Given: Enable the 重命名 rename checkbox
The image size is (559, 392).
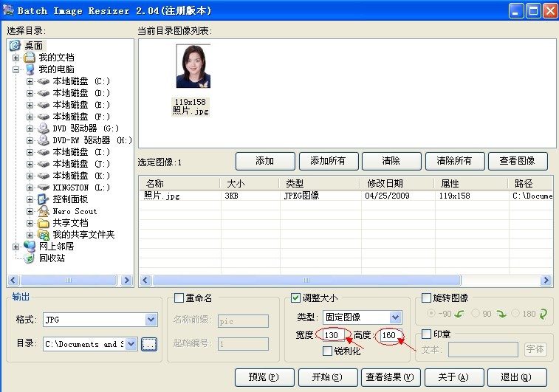Looking at the screenshot, I should (x=179, y=298).
